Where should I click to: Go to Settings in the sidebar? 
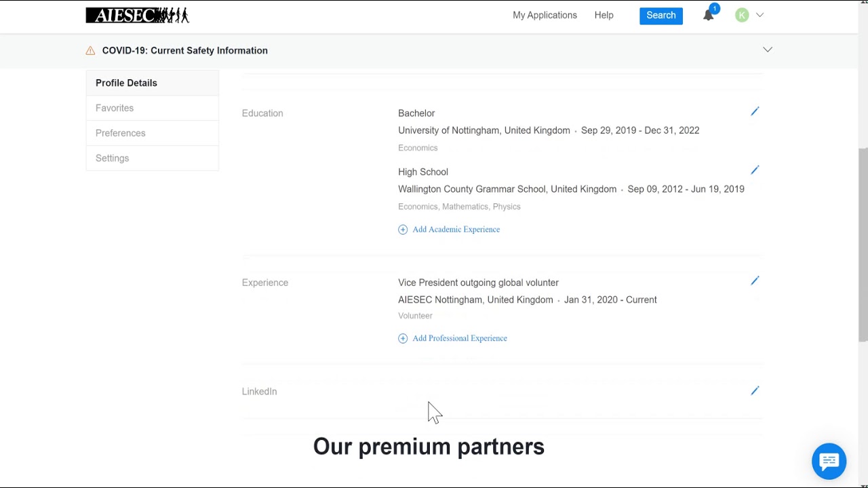[x=113, y=158]
